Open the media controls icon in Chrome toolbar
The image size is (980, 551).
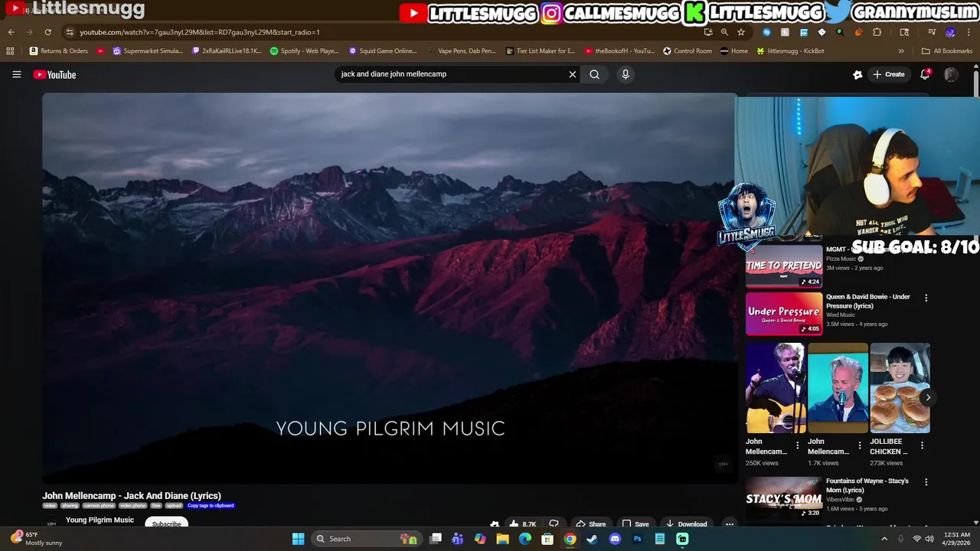pyautogui.click(x=932, y=32)
